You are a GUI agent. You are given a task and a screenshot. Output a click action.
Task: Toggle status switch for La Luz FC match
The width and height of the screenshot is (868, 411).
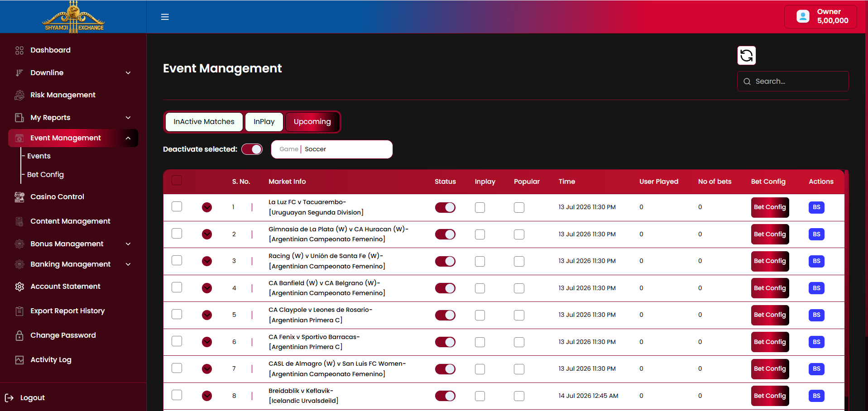click(x=446, y=207)
